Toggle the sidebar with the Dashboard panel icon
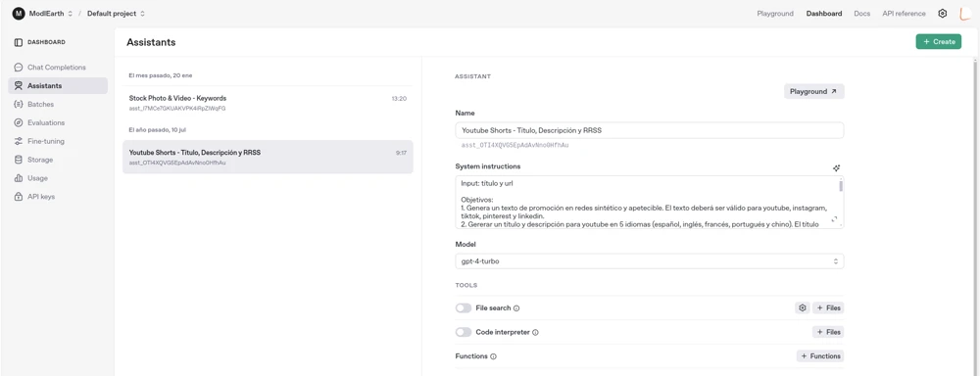Screen dimensions: 980x376 click(18, 42)
